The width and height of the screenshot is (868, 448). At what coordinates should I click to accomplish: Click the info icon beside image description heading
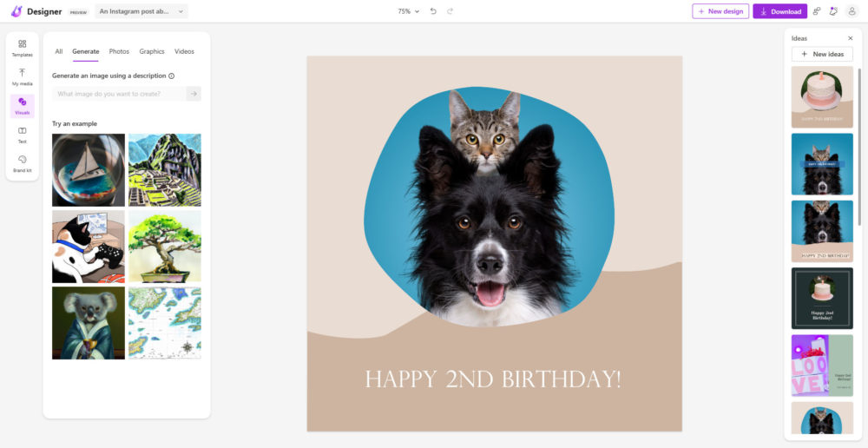[x=172, y=76]
